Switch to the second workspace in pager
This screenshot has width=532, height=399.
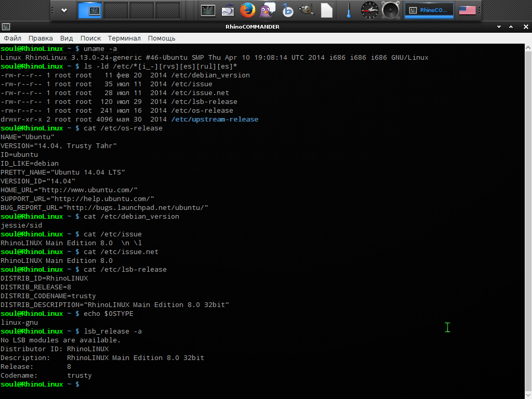116,10
